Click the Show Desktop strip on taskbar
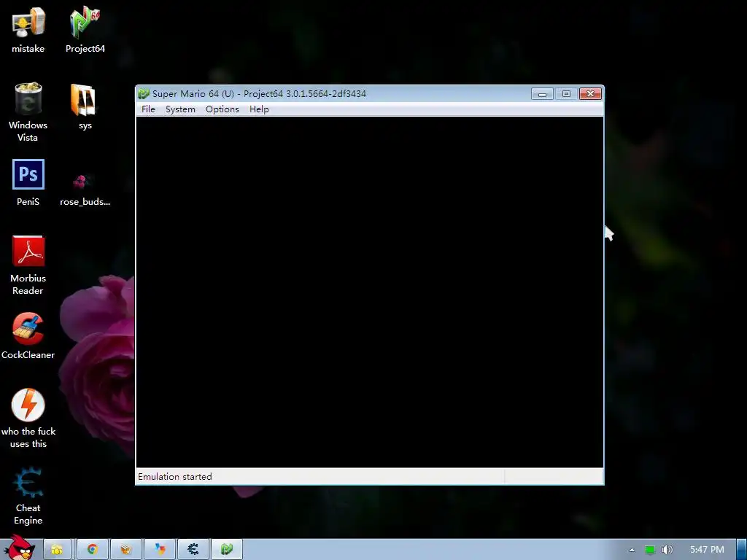 click(x=742, y=549)
